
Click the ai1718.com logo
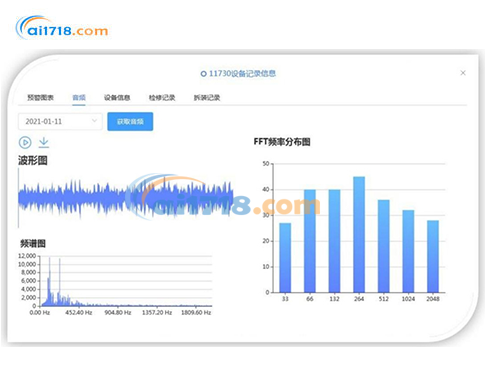point(62,28)
